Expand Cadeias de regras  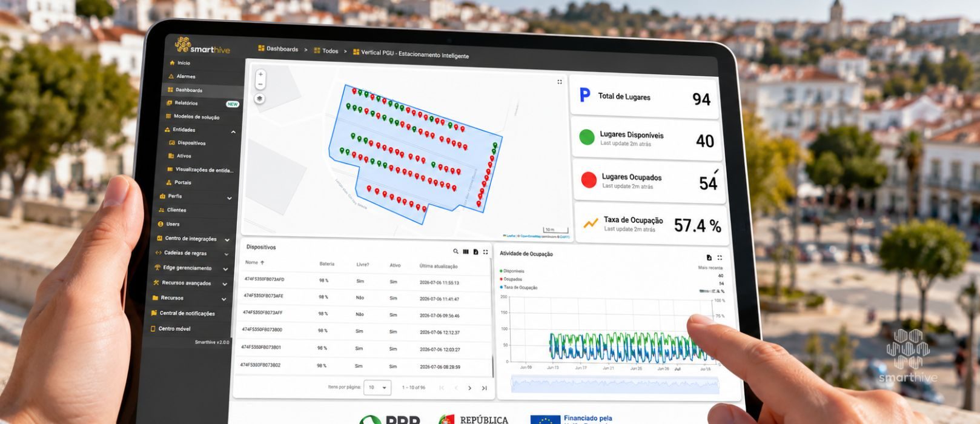227,254
